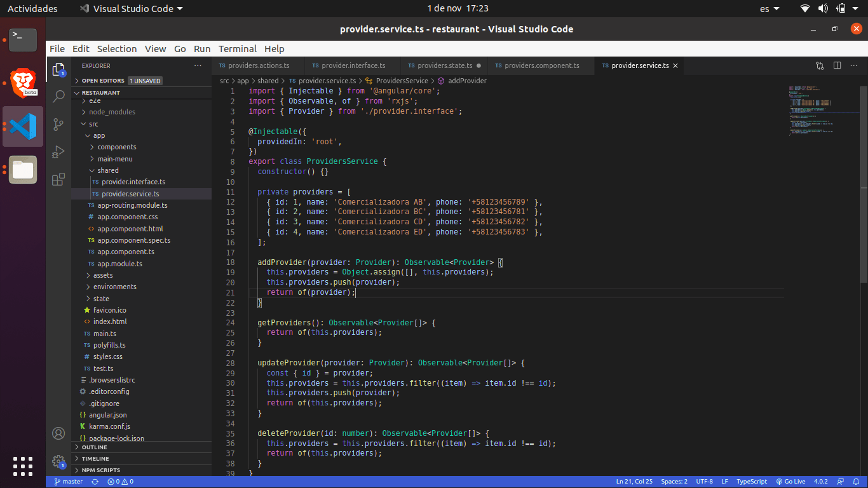The height and width of the screenshot is (488, 868).
Task: Click the Split Editor Right icon
Action: (x=837, y=65)
